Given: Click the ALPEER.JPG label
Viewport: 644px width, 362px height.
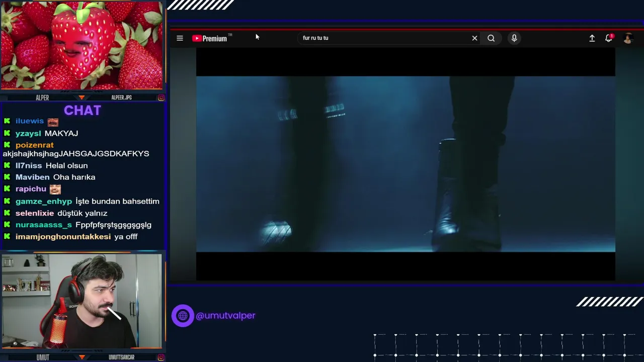Looking at the screenshot, I should (121, 98).
